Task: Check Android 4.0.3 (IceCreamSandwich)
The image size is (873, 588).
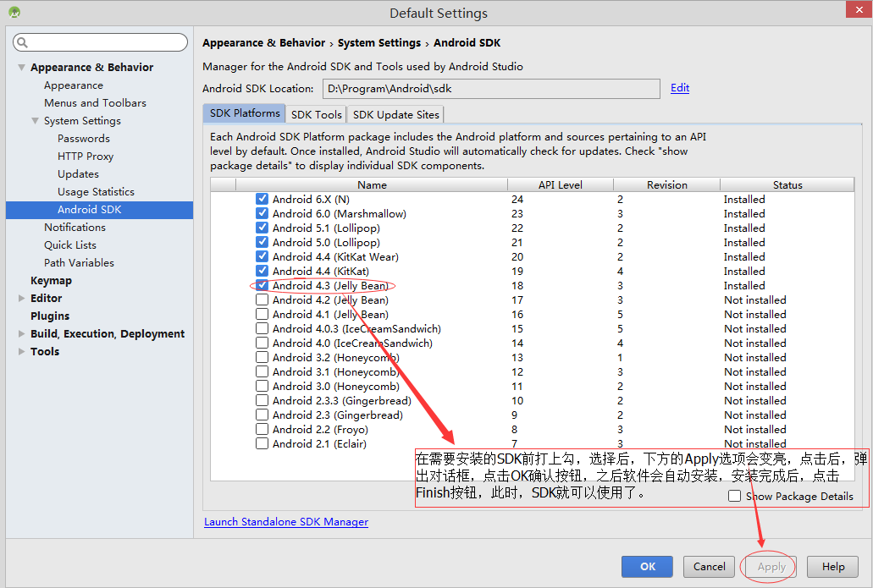Action: pos(262,329)
